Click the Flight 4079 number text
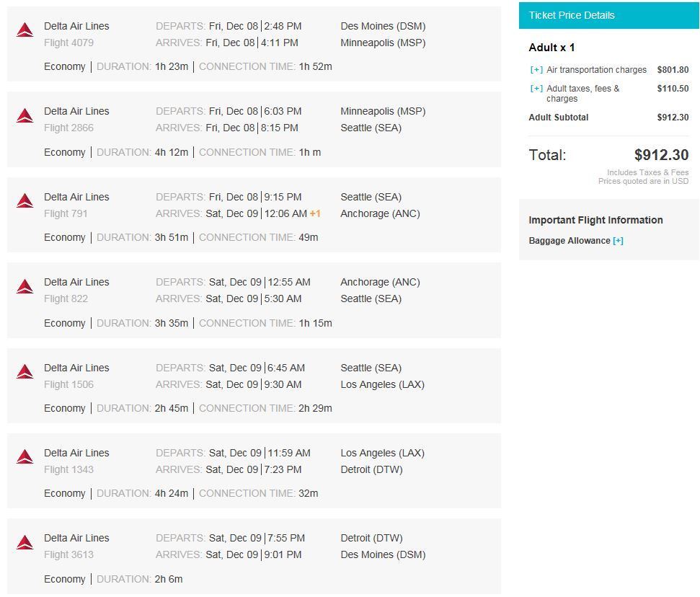Viewport: 700px width, 597px height. click(68, 43)
